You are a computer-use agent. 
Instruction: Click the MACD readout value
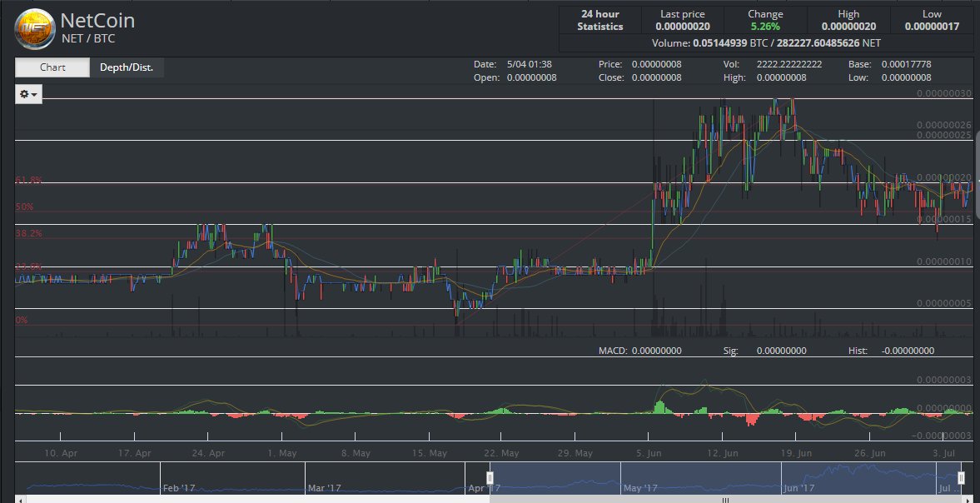(x=656, y=351)
